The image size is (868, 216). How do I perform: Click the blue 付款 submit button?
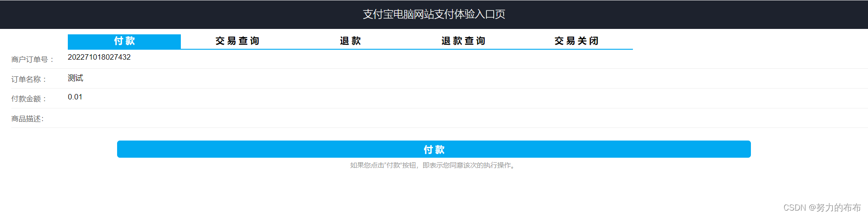[x=434, y=149]
